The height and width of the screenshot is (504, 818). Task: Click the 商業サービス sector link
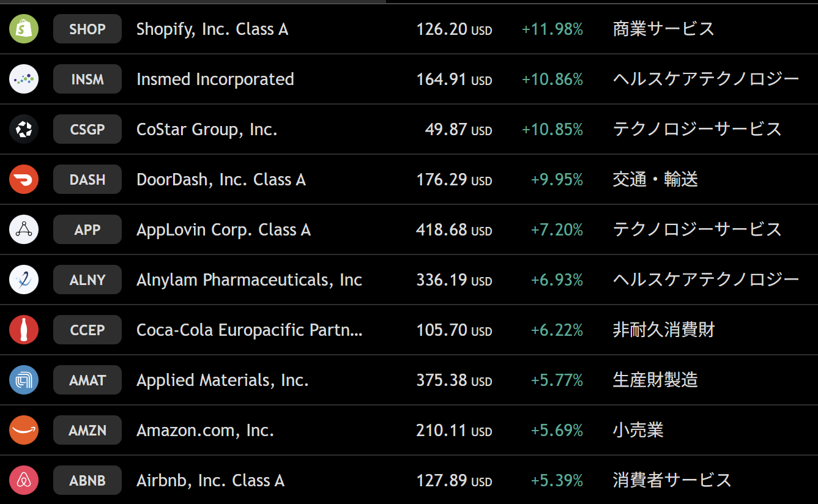pos(663,29)
